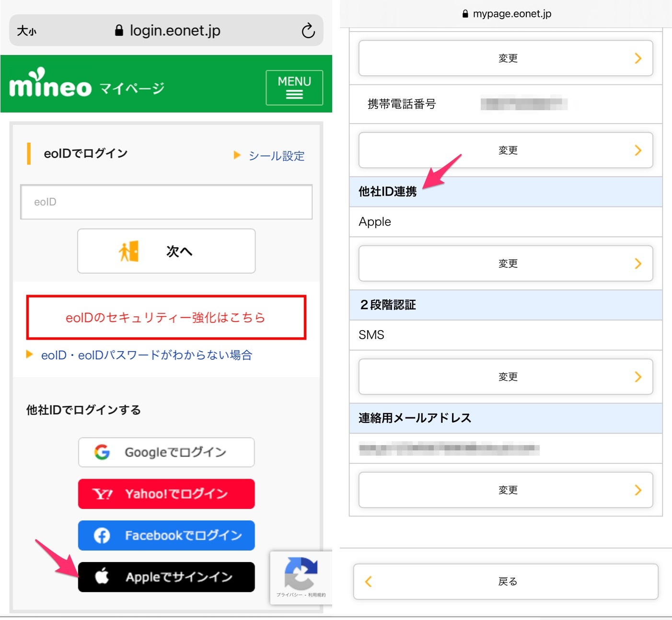Image resolution: width=672 pixels, height=620 pixels.
Task: Open eoID・eoIDパスワードがわからない場合 link
Action: click(x=147, y=355)
